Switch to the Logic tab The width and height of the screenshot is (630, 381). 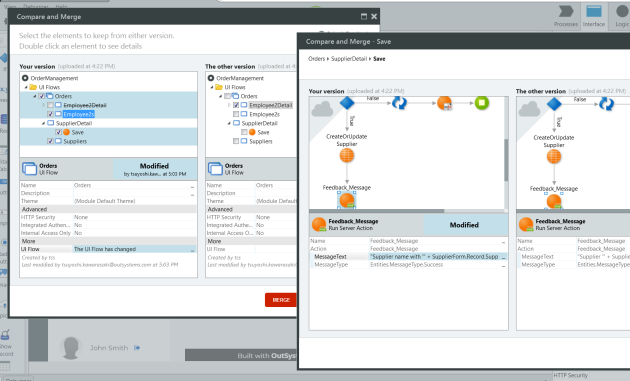coord(622,16)
